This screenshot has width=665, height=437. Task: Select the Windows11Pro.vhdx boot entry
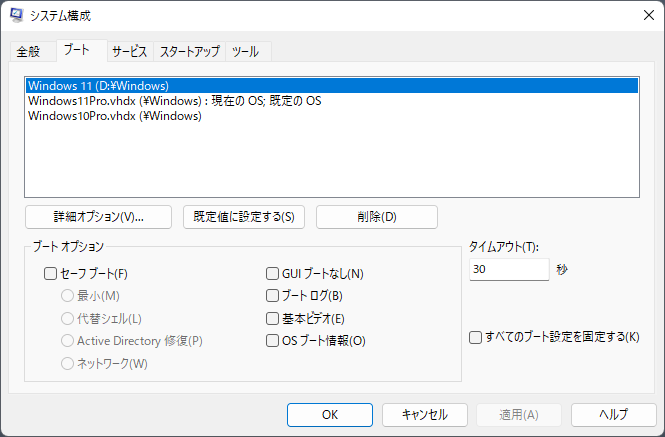pos(332,101)
